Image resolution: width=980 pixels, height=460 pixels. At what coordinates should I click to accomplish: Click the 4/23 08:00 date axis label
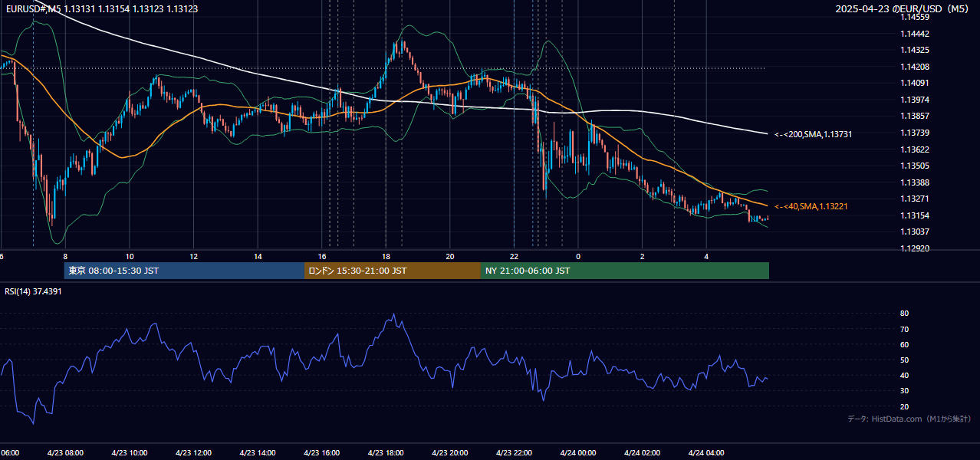click(64, 453)
